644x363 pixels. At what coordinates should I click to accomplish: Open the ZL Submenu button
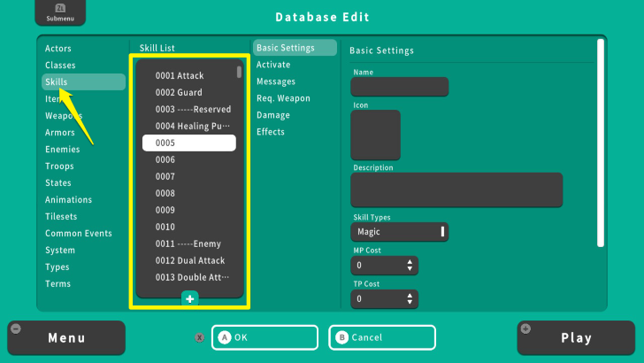[60, 12]
